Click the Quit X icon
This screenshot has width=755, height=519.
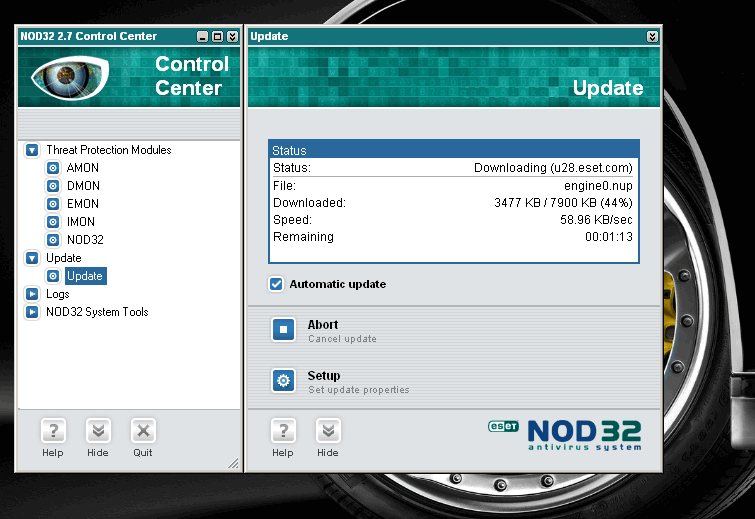point(143,430)
